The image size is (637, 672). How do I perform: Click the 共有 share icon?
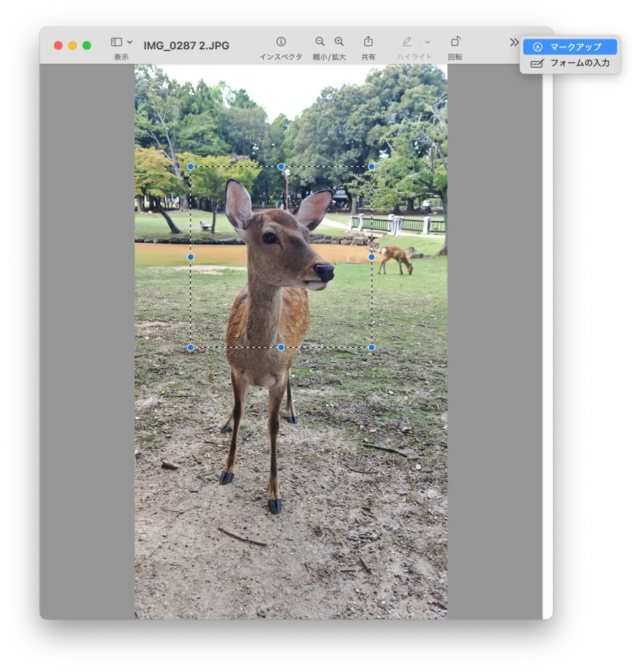click(x=368, y=41)
